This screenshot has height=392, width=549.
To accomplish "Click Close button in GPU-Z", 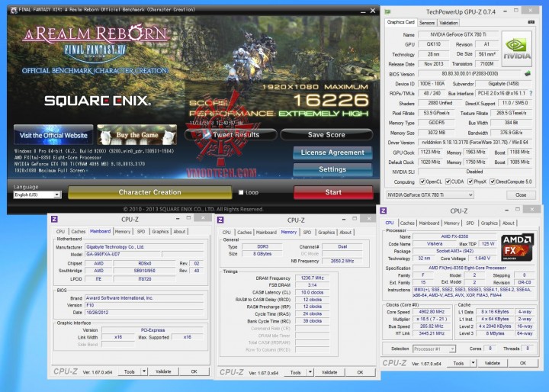I will 521,194.
